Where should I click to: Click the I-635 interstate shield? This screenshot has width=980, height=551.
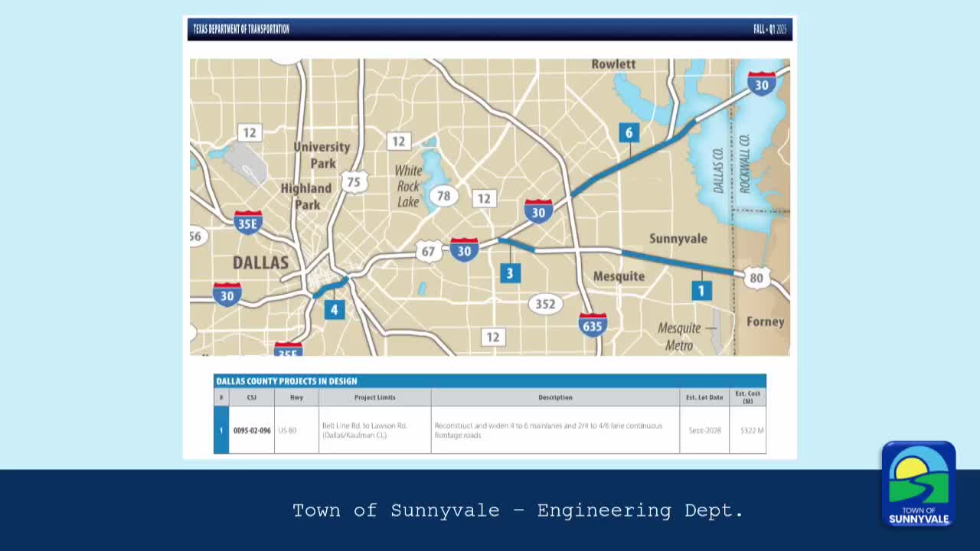coord(592,324)
